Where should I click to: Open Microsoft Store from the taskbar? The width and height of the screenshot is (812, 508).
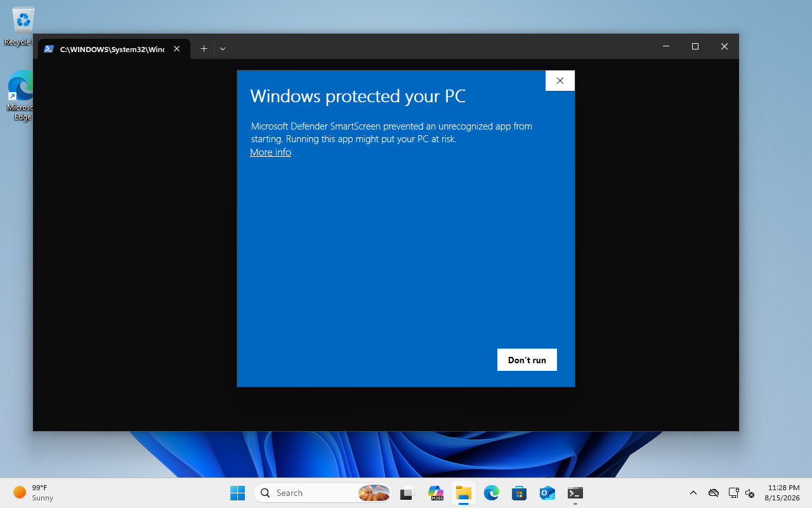520,493
